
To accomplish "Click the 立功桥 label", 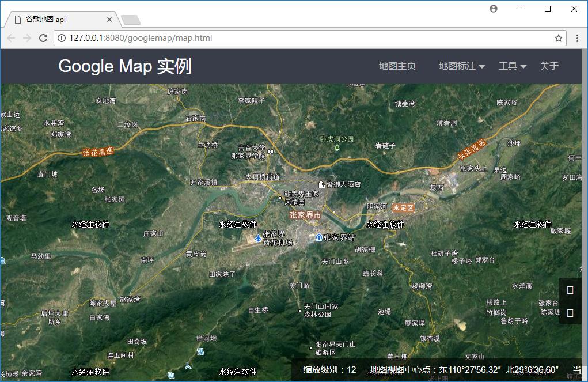I will point(208,145).
